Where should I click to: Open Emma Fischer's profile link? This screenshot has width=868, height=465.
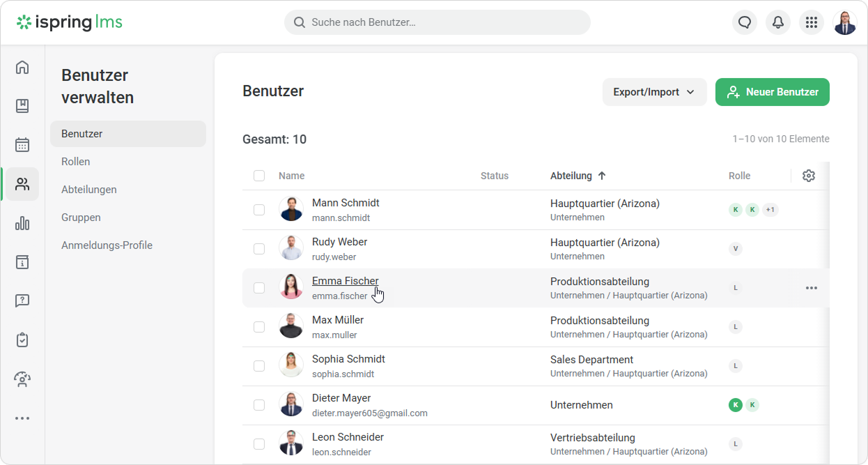(x=345, y=281)
